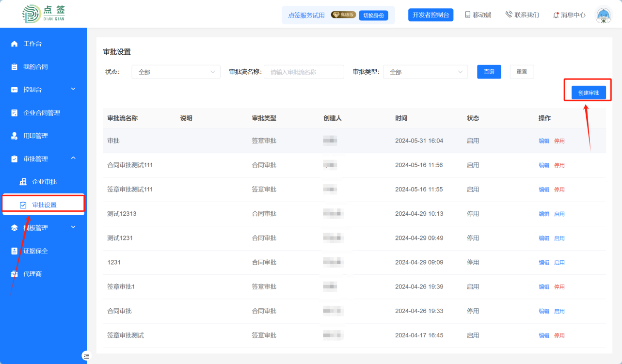
Task: Click 停用 for 签章审批测试111 row
Action: pos(559,190)
